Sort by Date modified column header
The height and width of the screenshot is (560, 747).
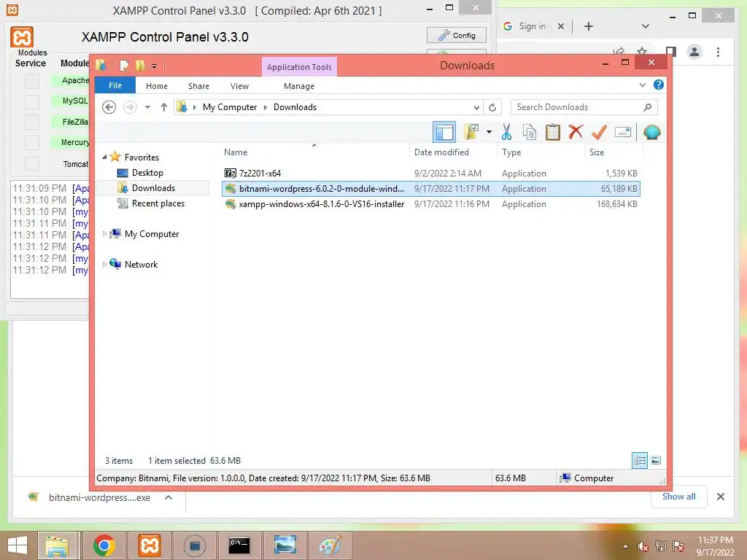[452, 152]
